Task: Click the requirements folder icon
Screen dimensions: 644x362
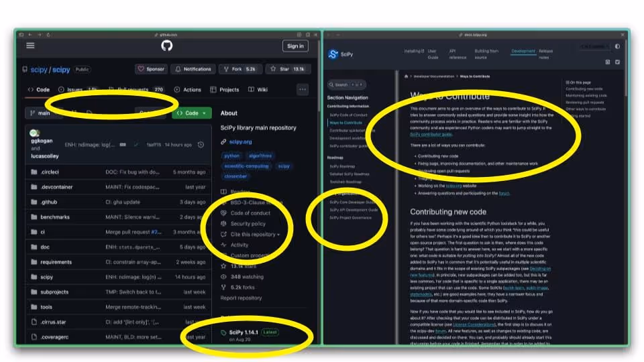Action: click(34, 262)
